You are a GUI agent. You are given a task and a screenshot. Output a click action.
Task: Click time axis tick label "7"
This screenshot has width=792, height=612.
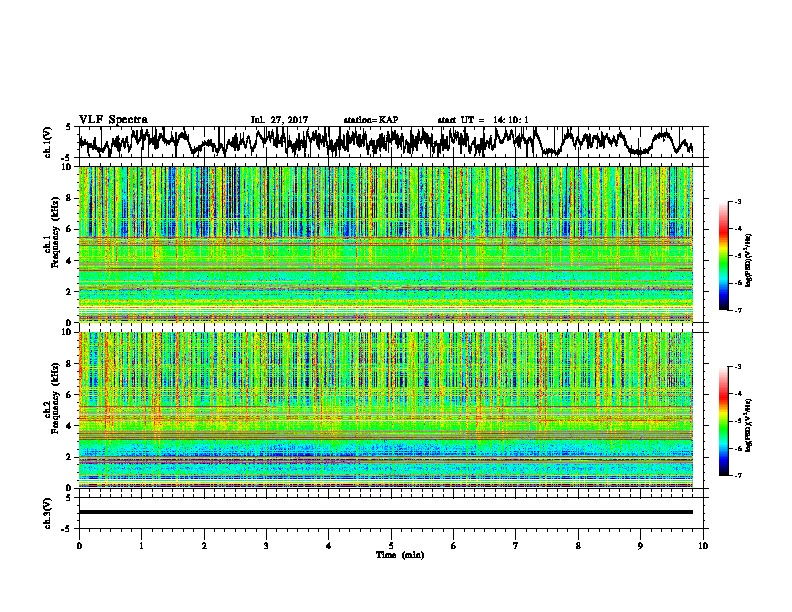pos(516,546)
